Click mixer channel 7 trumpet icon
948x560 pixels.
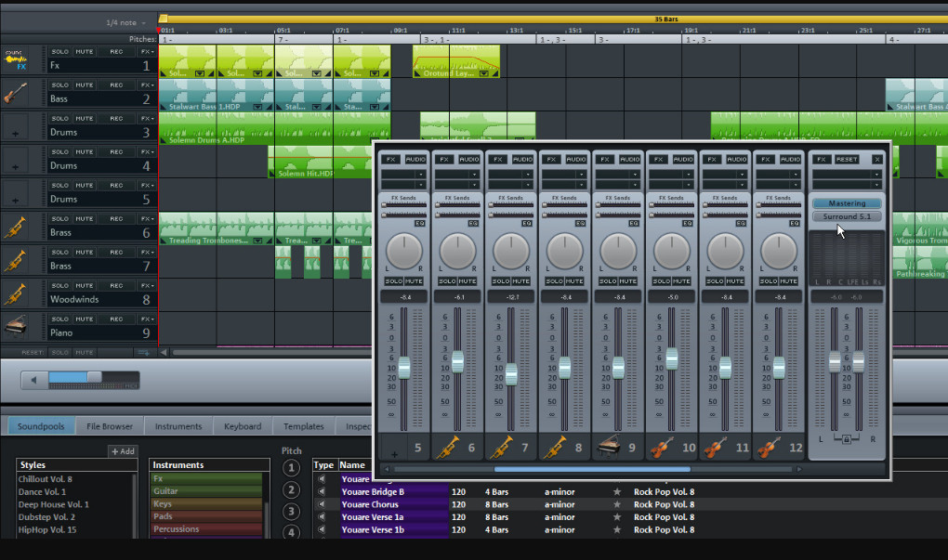501,447
